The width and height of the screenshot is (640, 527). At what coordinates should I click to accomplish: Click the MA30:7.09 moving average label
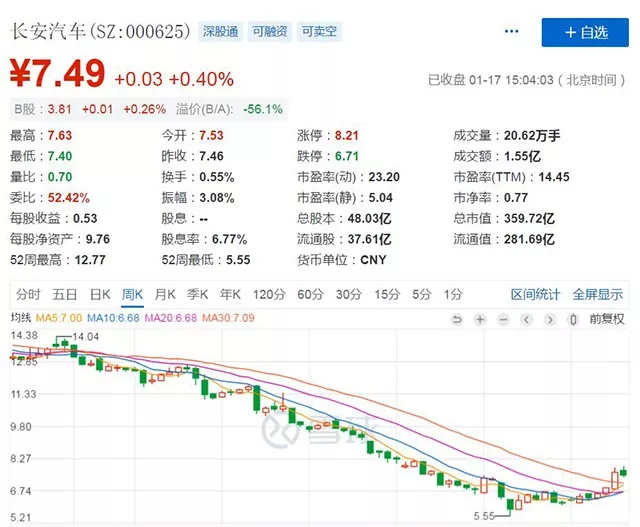(x=228, y=318)
